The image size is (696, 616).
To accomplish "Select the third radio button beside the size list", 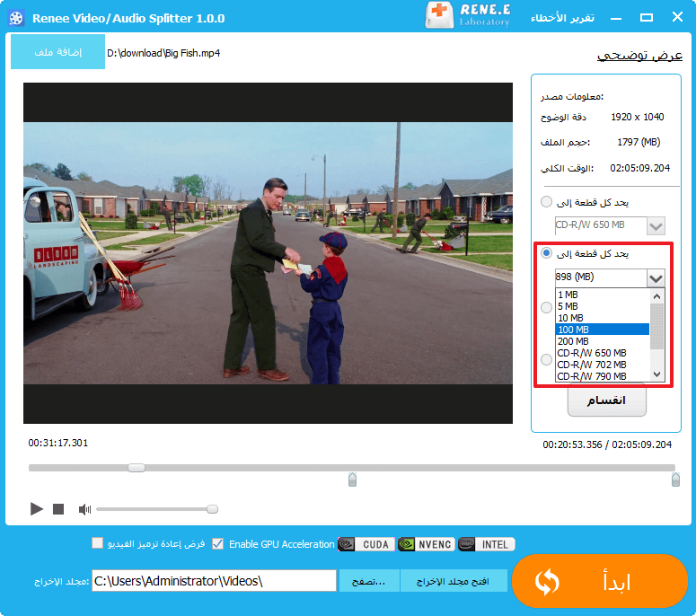I will click(x=546, y=307).
